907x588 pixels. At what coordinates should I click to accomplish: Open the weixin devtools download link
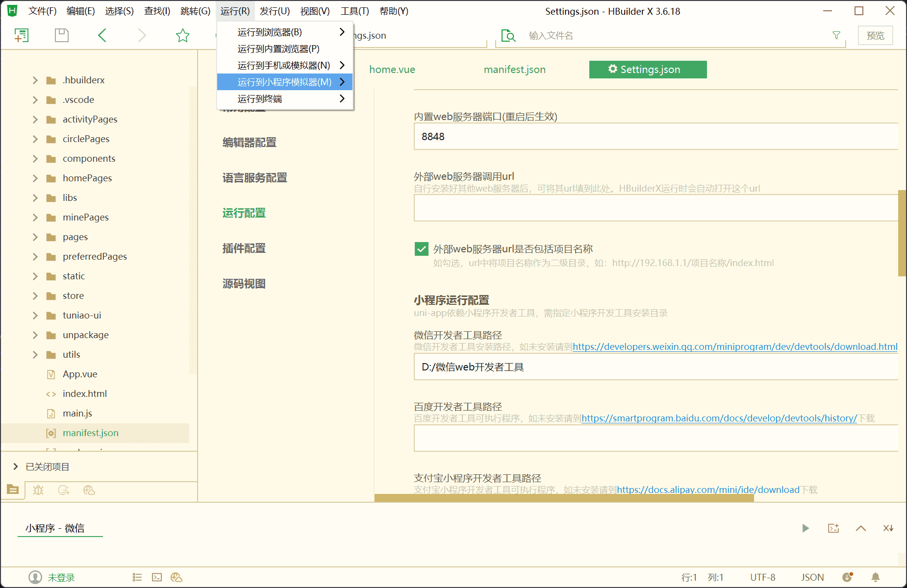coord(735,347)
